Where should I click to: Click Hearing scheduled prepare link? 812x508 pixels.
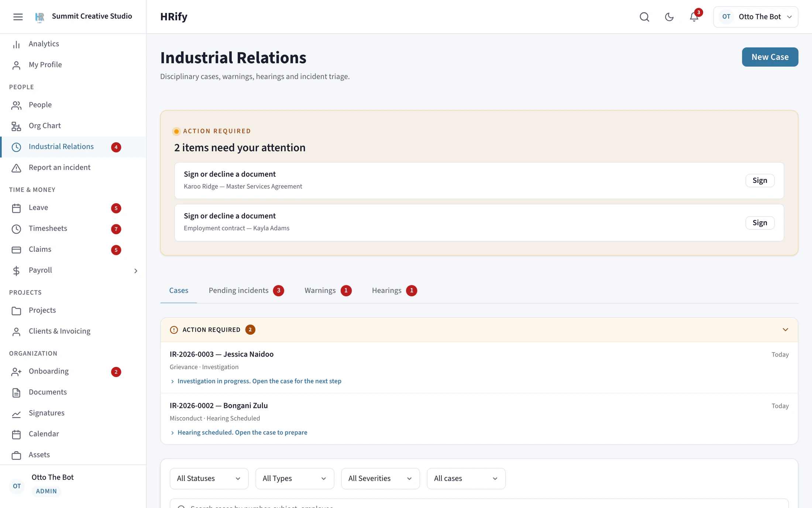(242, 432)
